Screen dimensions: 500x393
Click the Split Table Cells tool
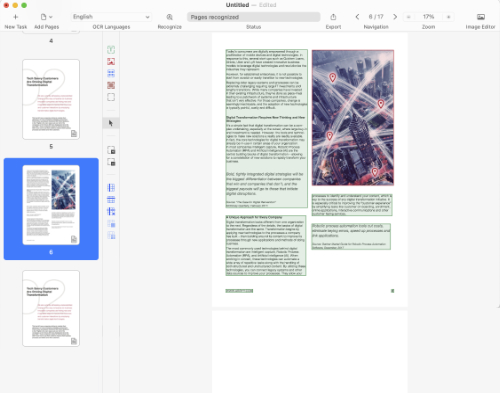(111, 235)
